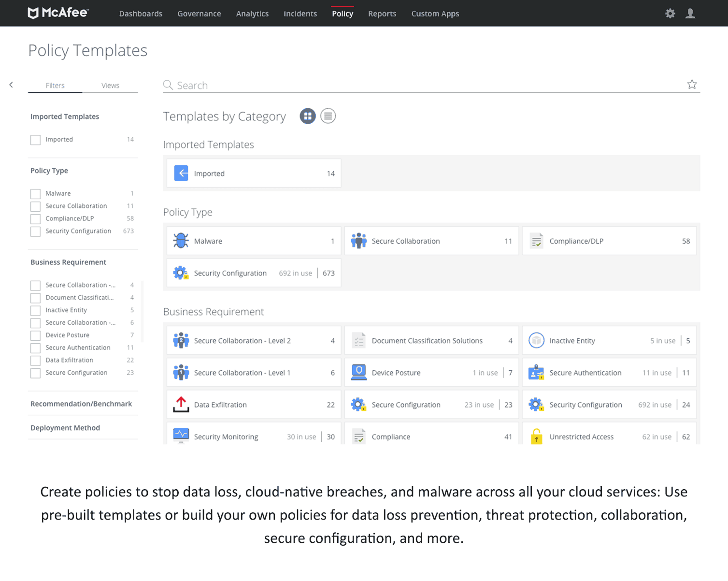Check the Data Exfiltration filter checkbox
Image resolution: width=728 pixels, height=581 pixels.
(35, 361)
